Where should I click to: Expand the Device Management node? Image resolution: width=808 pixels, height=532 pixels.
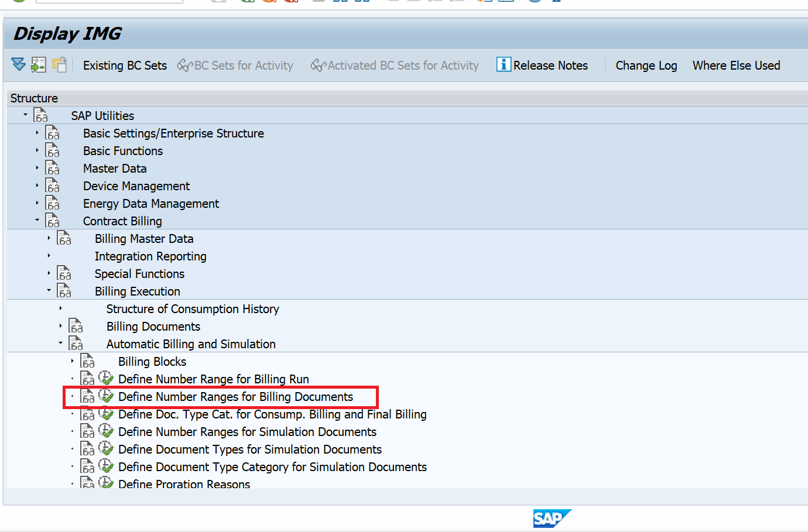pyautogui.click(x=37, y=186)
